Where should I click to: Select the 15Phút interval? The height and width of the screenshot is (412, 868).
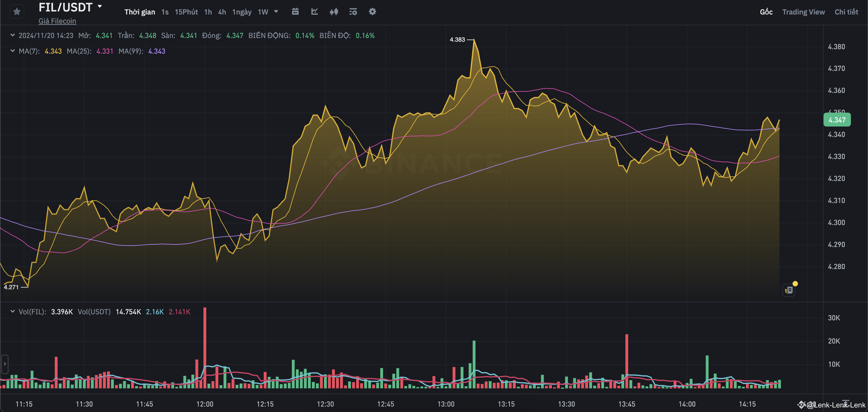click(x=186, y=12)
